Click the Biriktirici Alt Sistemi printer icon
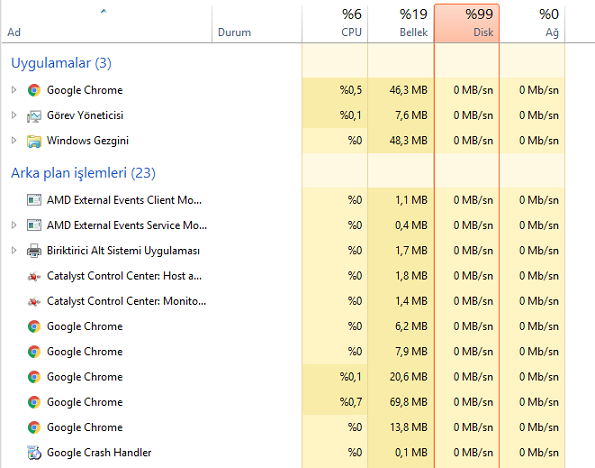The height and width of the screenshot is (468, 595). tap(34, 251)
